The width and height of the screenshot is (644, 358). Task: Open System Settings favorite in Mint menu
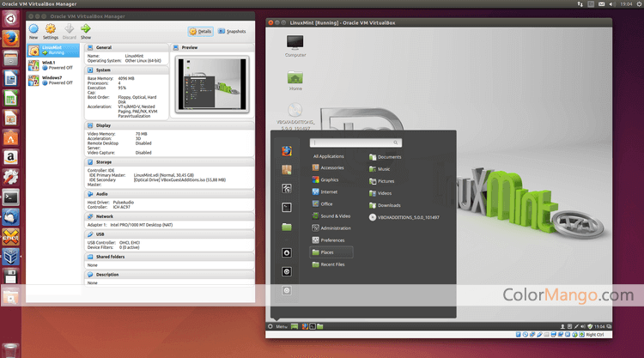click(x=287, y=188)
